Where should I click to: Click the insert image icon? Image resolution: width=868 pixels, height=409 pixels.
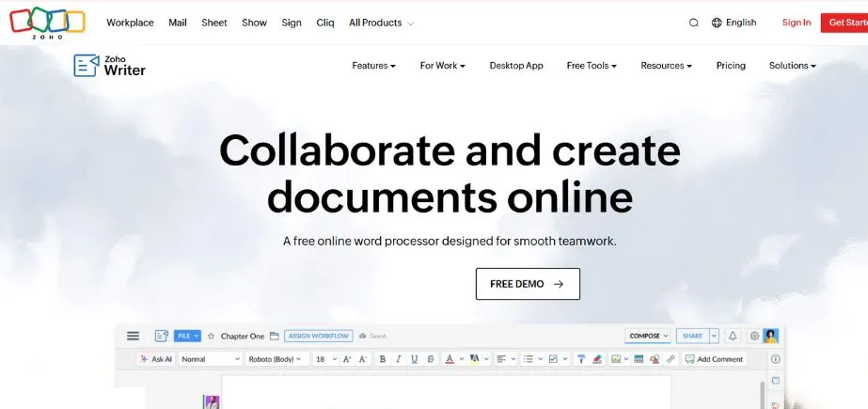pos(616,359)
